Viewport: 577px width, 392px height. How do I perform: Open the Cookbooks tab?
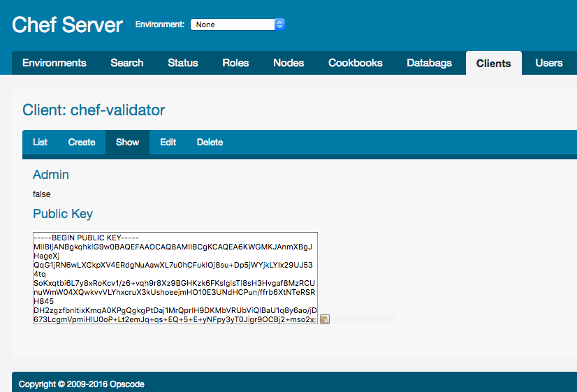tap(355, 63)
